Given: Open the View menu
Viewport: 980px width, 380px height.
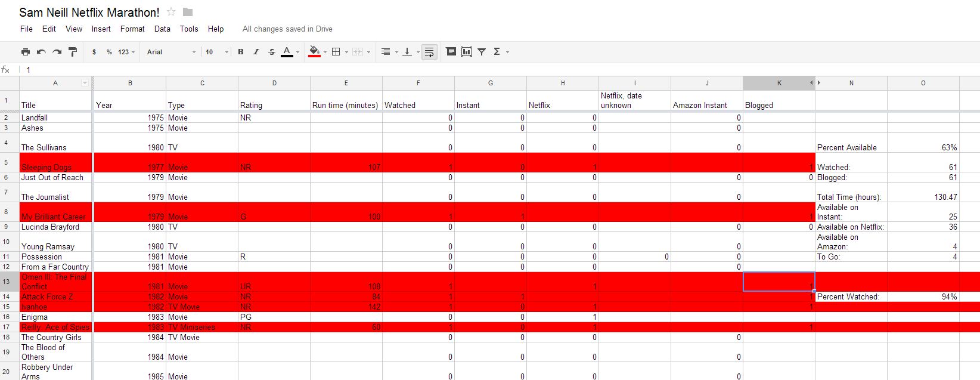Looking at the screenshot, I should [x=74, y=29].
